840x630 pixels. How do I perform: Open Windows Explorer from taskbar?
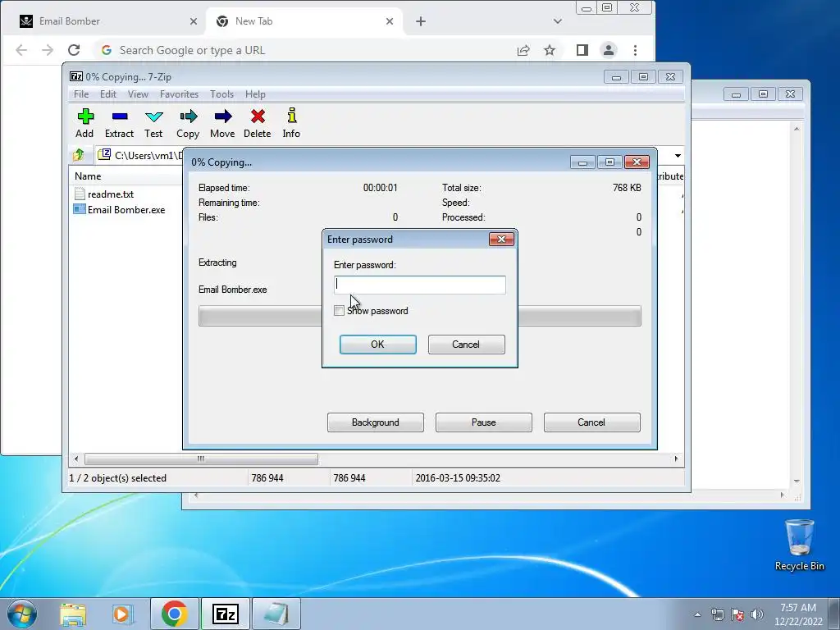[x=73, y=614]
